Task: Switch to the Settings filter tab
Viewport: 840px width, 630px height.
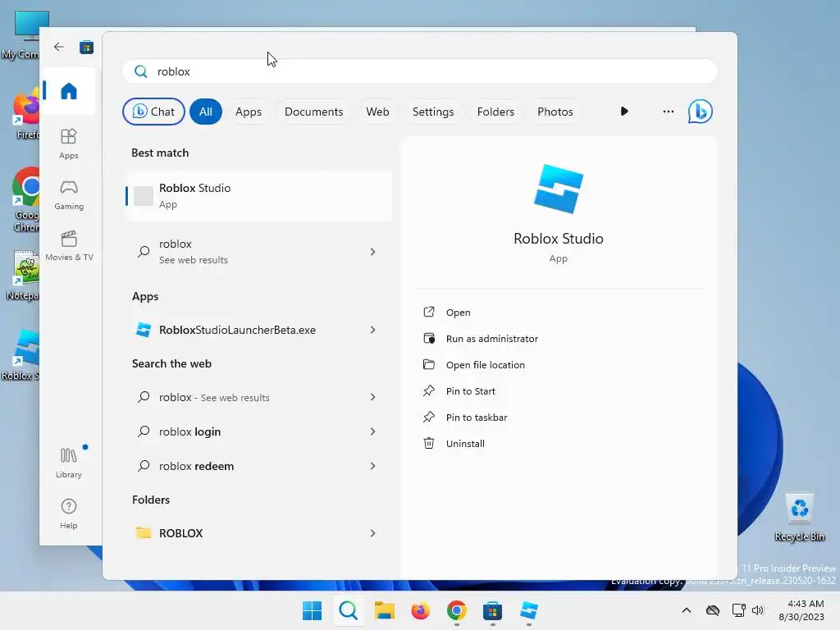Action: (433, 112)
